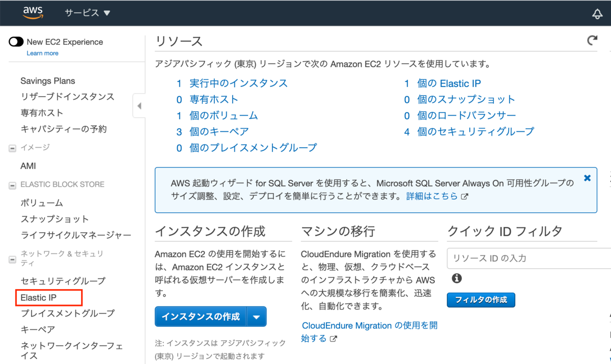Click the 個のスナップショット resource link
Screen dimensions: 611x364
(466, 99)
